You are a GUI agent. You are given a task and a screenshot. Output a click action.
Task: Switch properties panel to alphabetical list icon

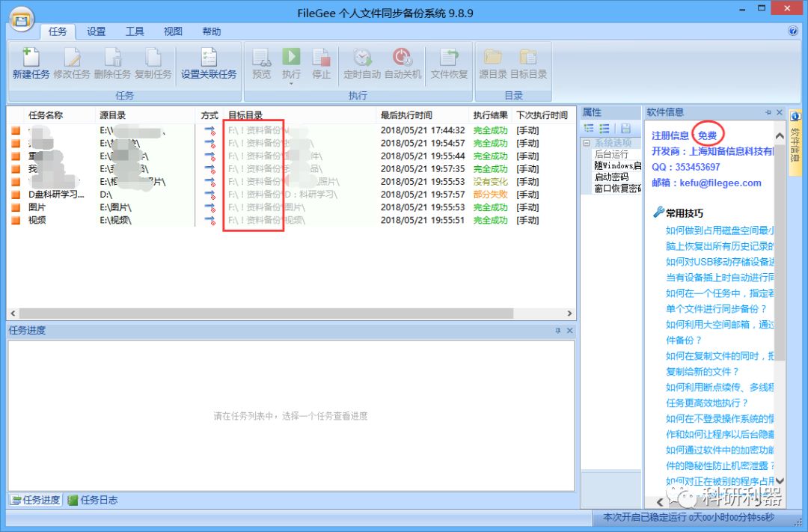pos(605,128)
